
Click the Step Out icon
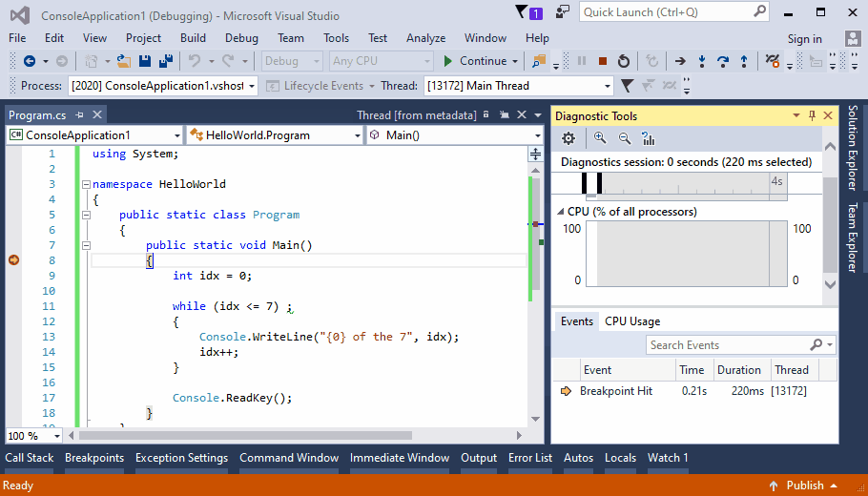point(743,61)
